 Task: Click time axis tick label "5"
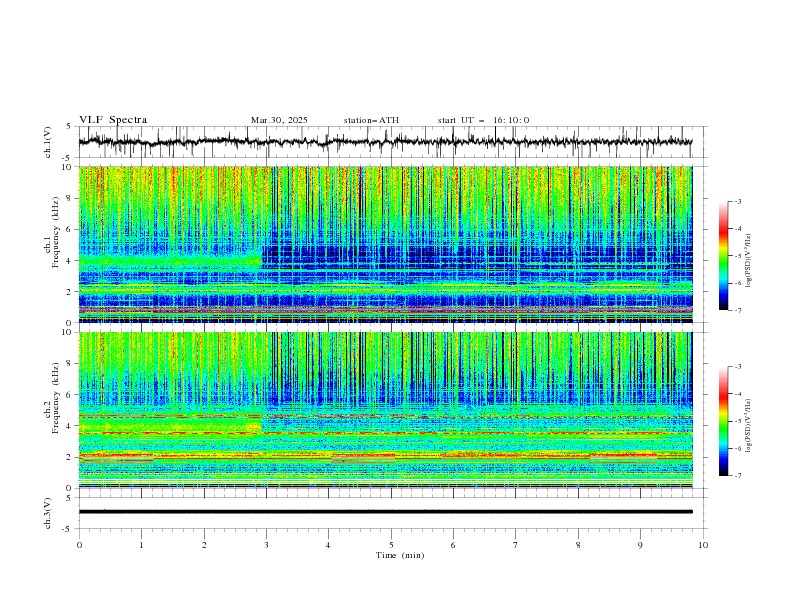(x=391, y=545)
